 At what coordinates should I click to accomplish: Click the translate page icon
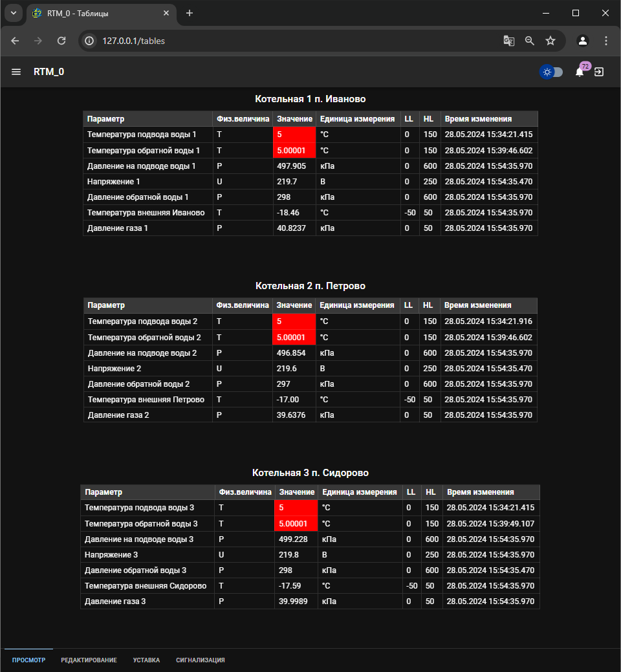point(508,41)
